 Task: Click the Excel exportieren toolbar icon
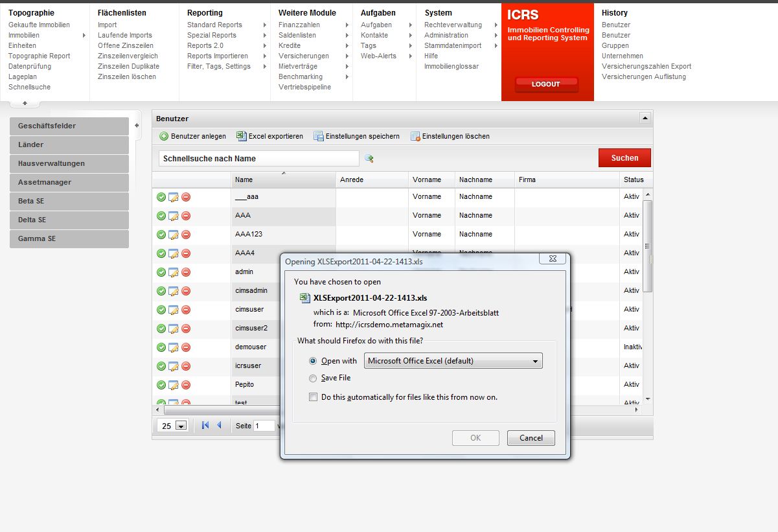point(242,136)
